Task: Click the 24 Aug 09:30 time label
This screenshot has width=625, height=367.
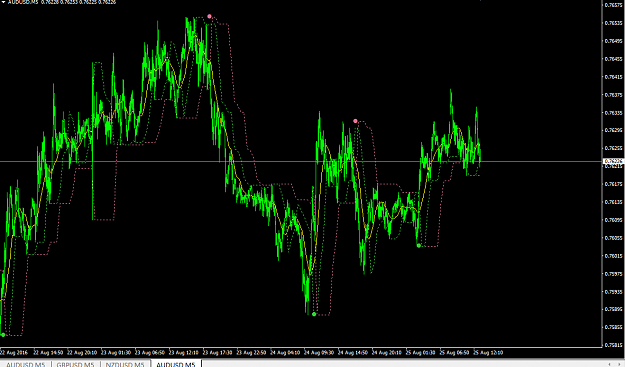Action: point(319,353)
